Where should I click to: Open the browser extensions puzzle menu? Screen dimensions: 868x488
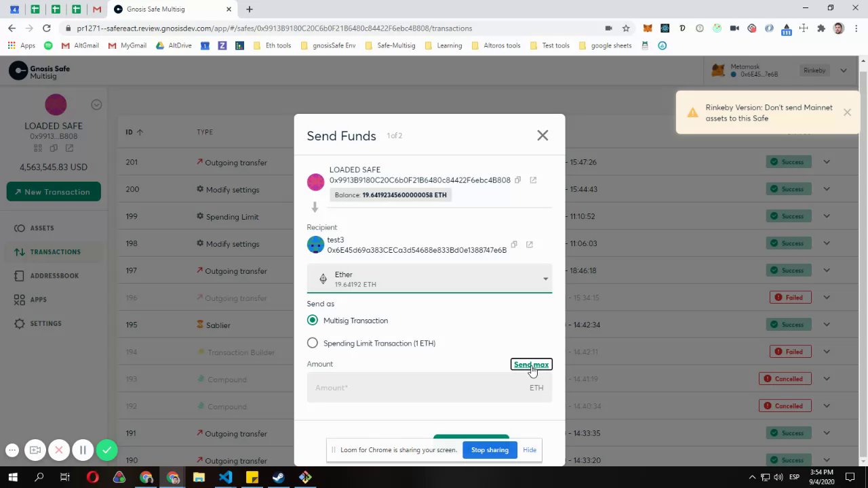point(821,28)
